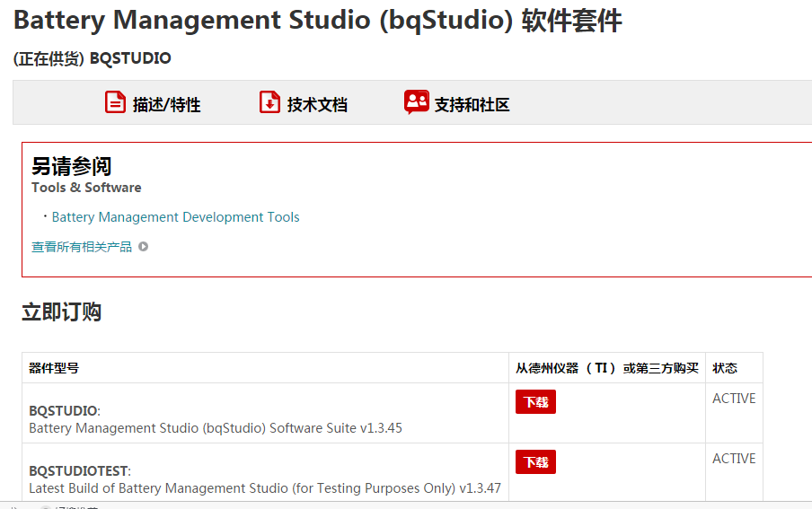Follow the 查看所有相关产品 link

82,247
